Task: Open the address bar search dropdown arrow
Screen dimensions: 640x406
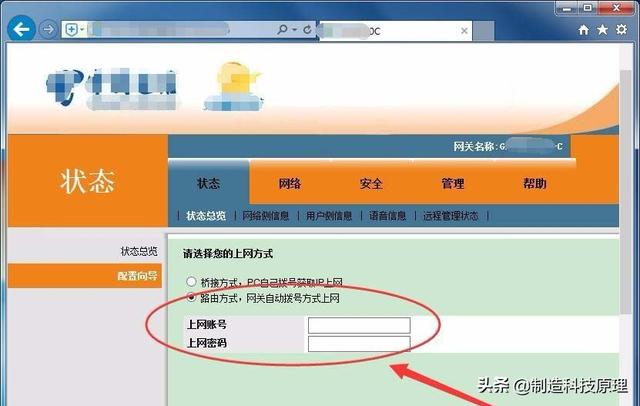Action: pos(294,29)
